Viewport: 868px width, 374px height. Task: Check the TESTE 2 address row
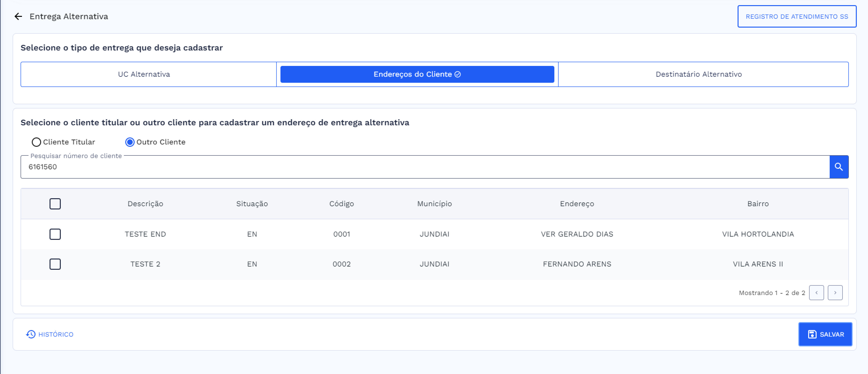[x=55, y=264]
